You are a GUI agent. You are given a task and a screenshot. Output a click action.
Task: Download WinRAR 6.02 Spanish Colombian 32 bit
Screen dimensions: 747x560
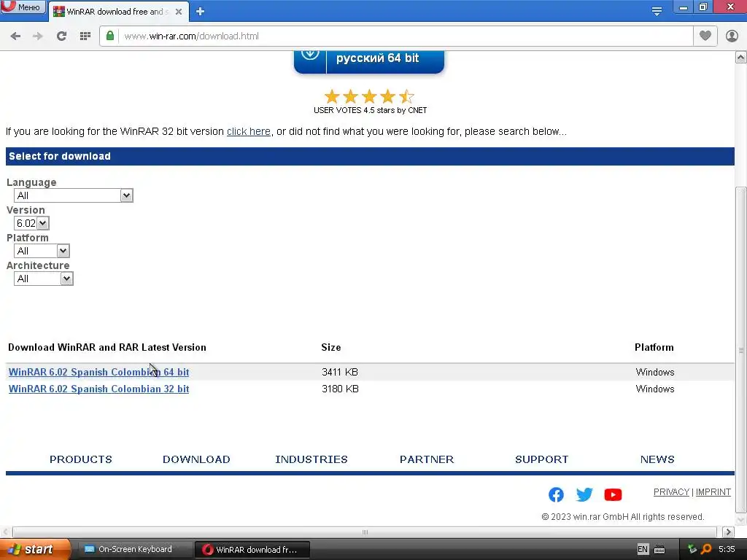[x=98, y=389]
